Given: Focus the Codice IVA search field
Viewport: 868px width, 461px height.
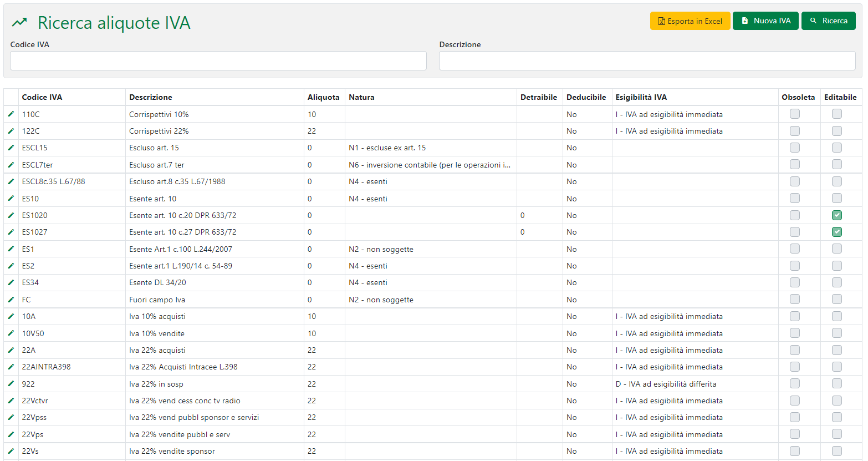Looking at the screenshot, I should tap(218, 61).
